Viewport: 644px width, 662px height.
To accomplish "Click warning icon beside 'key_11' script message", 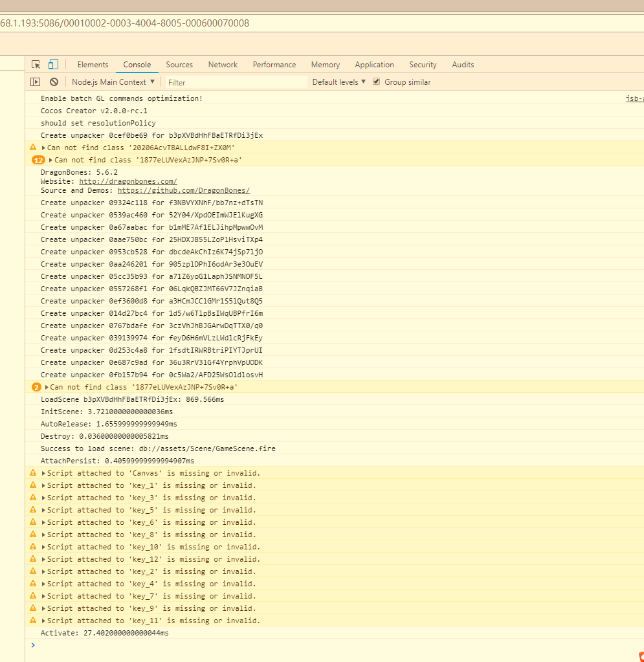I will pyautogui.click(x=34, y=620).
